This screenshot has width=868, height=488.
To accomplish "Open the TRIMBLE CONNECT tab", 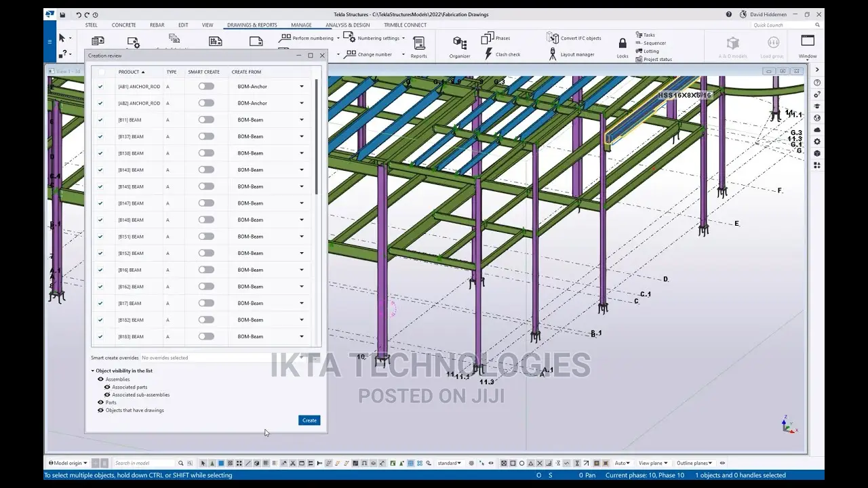I will tap(405, 25).
